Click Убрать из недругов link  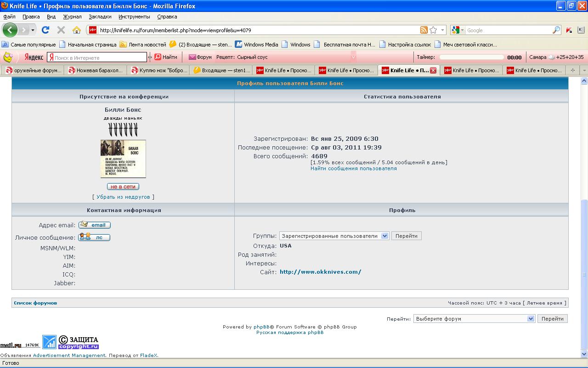(123, 197)
